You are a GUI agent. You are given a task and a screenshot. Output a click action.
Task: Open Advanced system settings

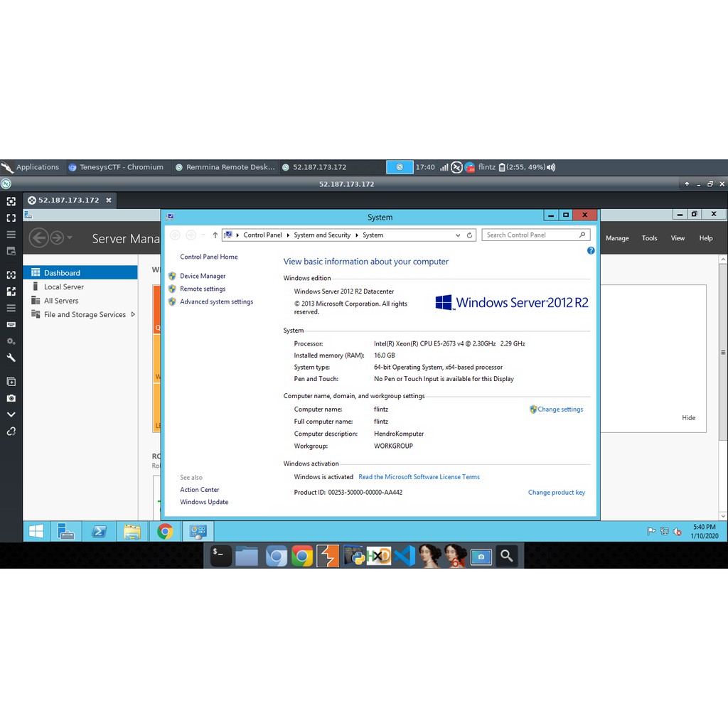pyautogui.click(x=216, y=301)
